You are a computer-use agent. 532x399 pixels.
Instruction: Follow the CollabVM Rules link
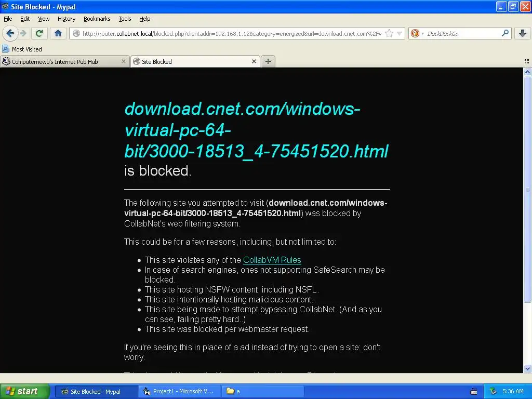pyautogui.click(x=272, y=260)
